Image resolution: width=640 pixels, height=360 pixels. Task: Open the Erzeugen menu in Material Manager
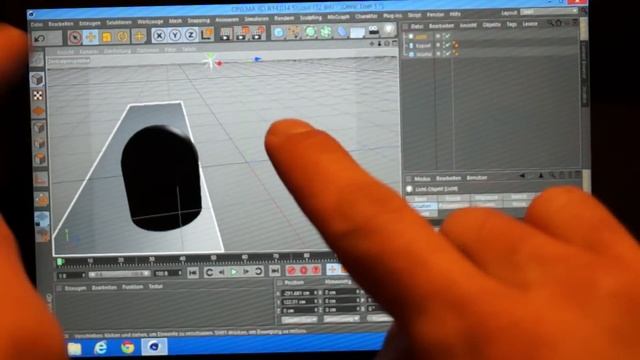pyautogui.click(x=76, y=288)
